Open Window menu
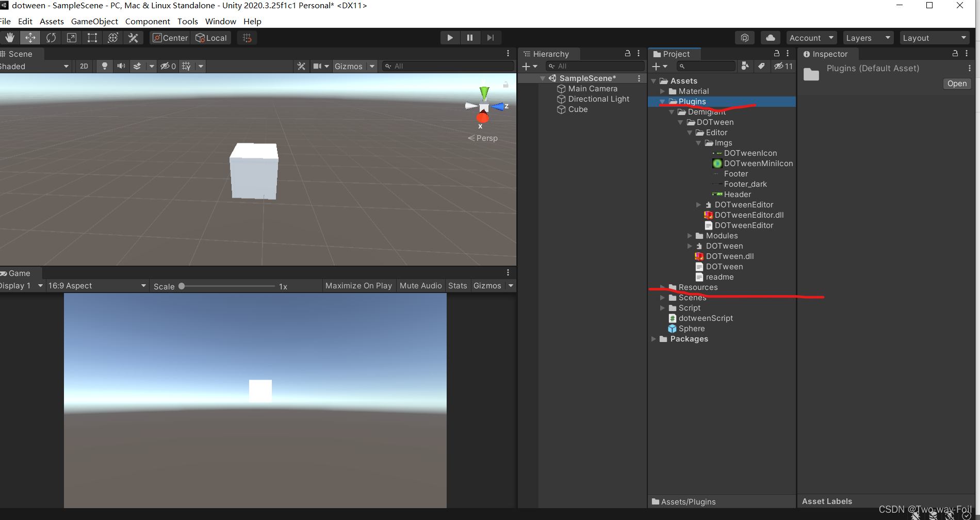980x520 pixels. tap(220, 21)
